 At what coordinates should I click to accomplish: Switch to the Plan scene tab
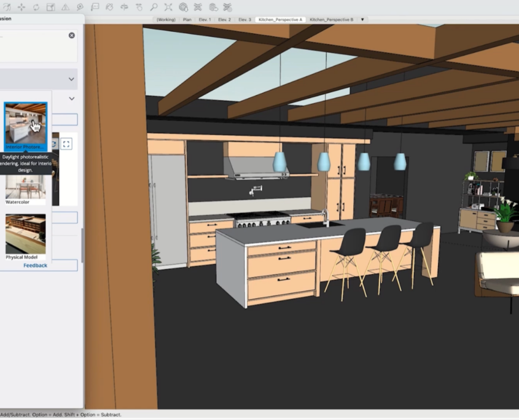pyautogui.click(x=187, y=19)
